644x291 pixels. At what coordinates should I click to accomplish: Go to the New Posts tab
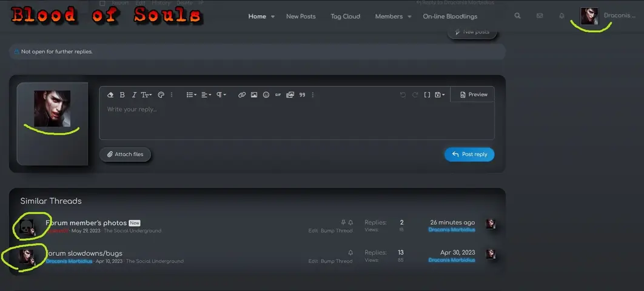[301, 16]
